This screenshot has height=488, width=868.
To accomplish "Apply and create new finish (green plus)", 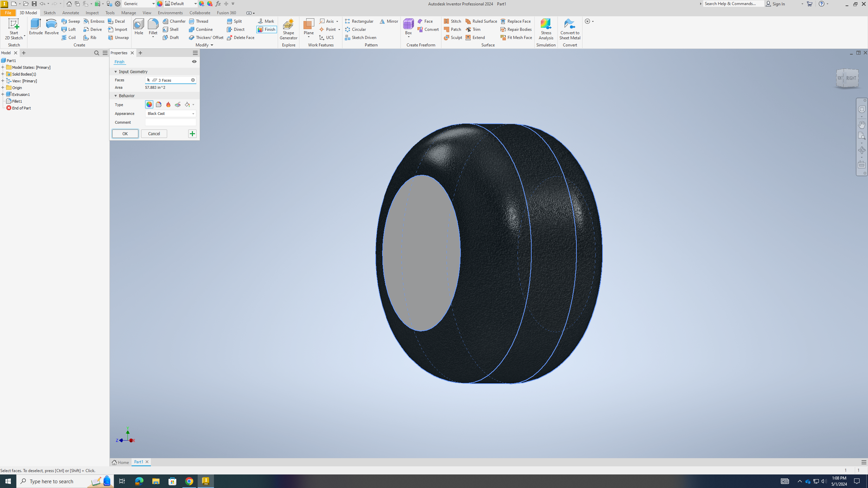I will 192,134.
